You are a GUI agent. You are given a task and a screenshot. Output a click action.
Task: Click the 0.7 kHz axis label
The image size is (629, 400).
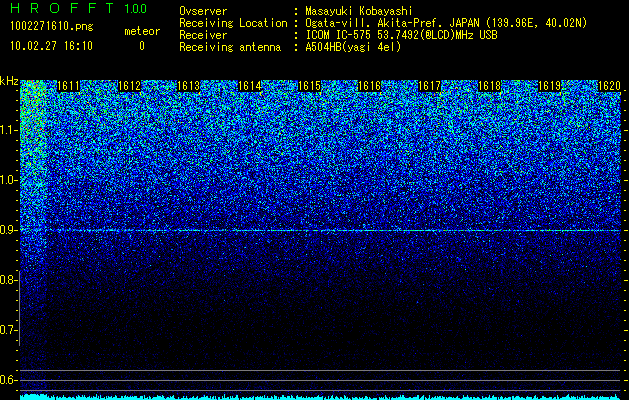tap(7, 330)
